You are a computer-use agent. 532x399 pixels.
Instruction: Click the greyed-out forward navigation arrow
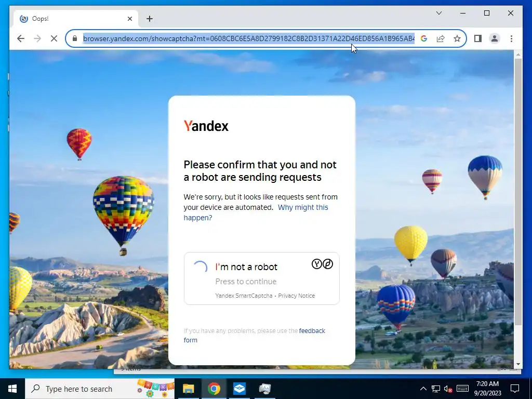coord(37,38)
